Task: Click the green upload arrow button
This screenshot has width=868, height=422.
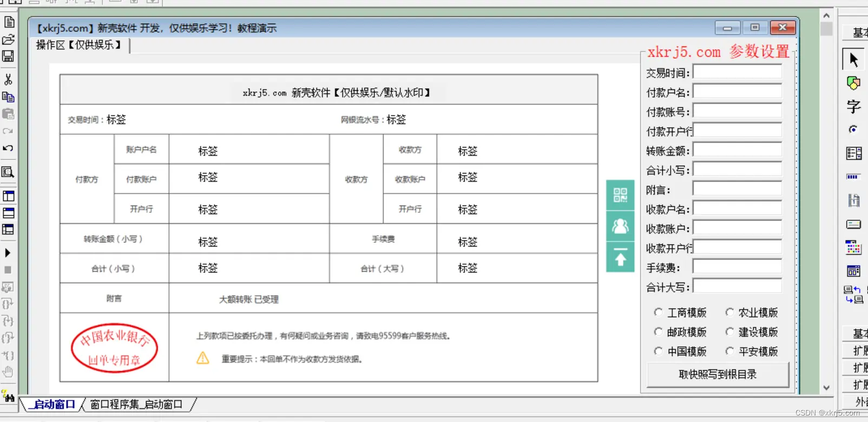Action: tap(620, 256)
